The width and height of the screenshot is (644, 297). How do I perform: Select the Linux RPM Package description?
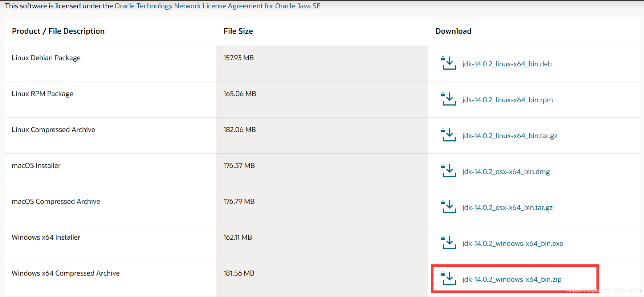pyautogui.click(x=42, y=94)
